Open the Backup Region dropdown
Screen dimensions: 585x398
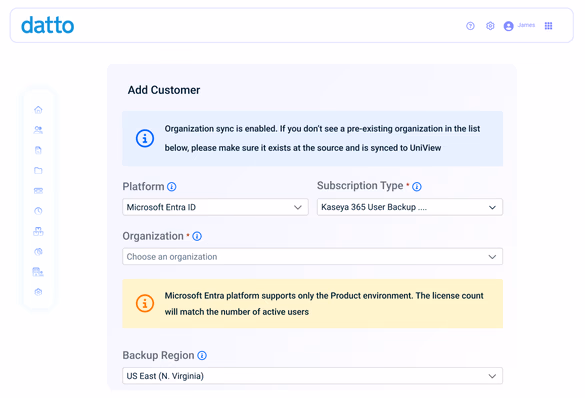coord(312,376)
